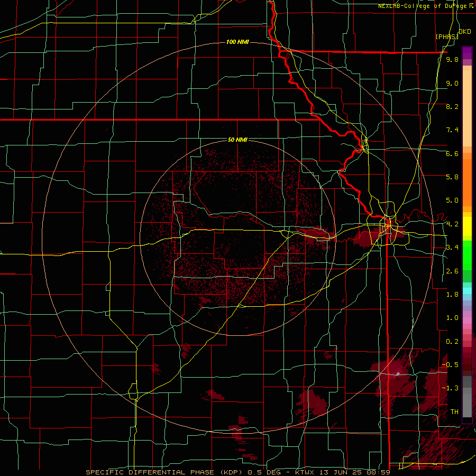Image resolution: width=476 pixels, height=476 pixels.
Task: Click the 5.8 value on the color scale
Action: click(x=452, y=177)
